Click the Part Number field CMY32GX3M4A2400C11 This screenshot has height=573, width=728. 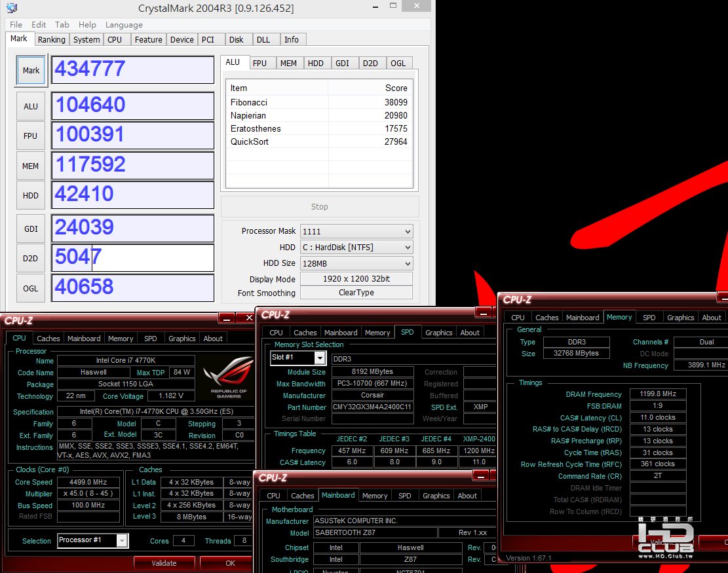(x=372, y=407)
